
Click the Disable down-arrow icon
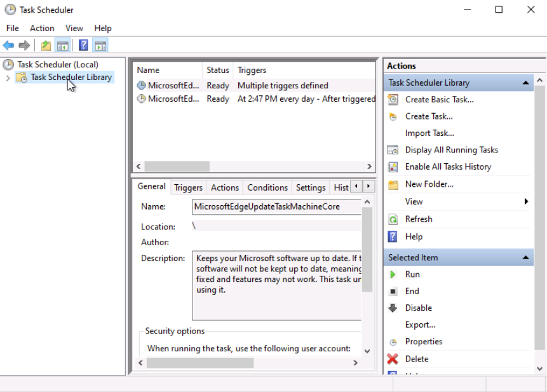(x=393, y=308)
